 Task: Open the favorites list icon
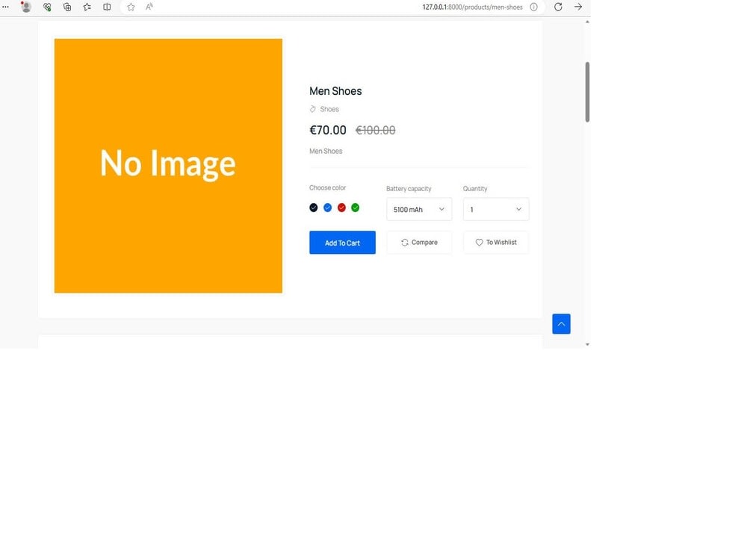tap(87, 7)
